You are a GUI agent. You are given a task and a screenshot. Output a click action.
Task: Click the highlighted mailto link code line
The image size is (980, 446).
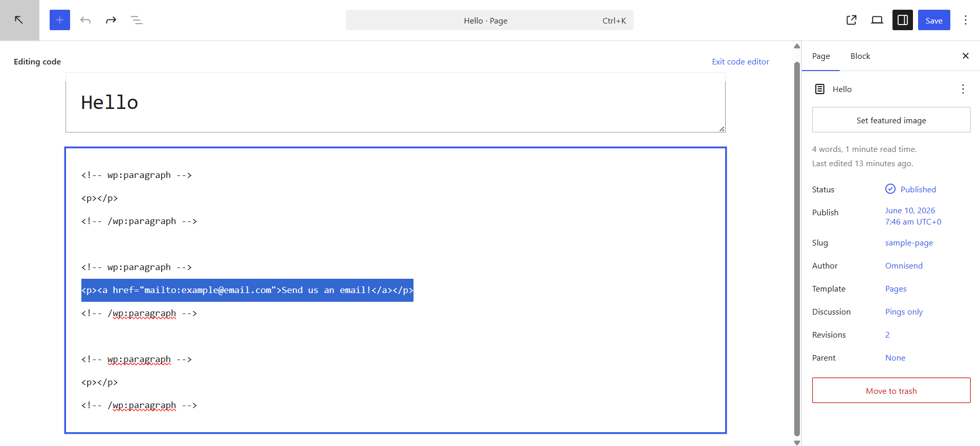(x=247, y=290)
